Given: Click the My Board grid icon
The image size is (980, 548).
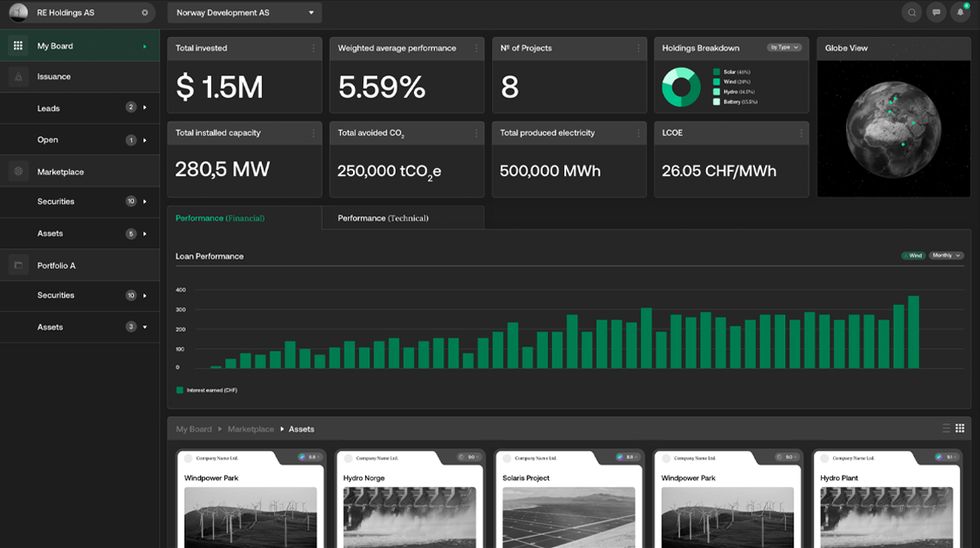Looking at the screenshot, I should pos(18,46).
